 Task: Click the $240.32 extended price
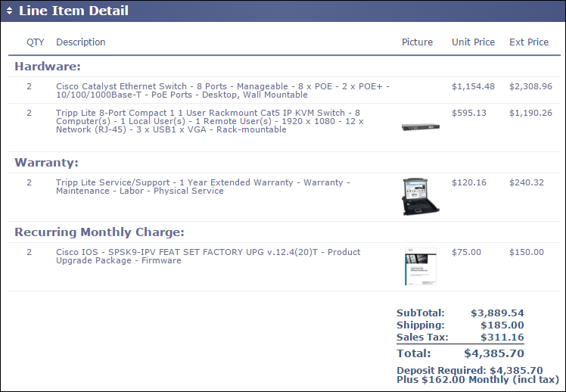527,182
